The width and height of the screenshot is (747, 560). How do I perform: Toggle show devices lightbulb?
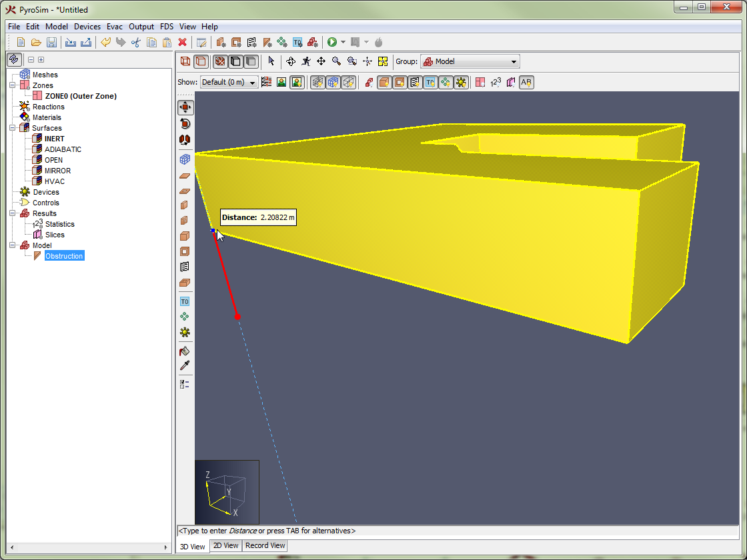click(x=461, y=83)
